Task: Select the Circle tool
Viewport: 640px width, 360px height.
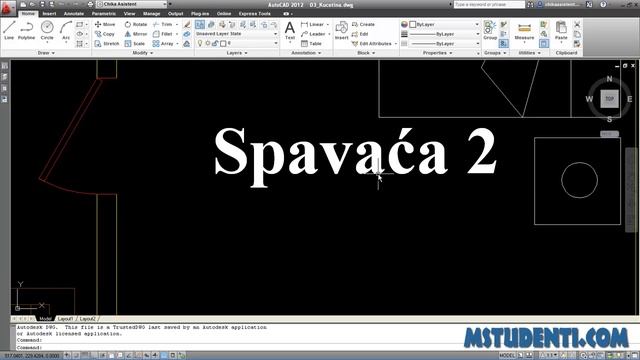Action: pos(47,31)
